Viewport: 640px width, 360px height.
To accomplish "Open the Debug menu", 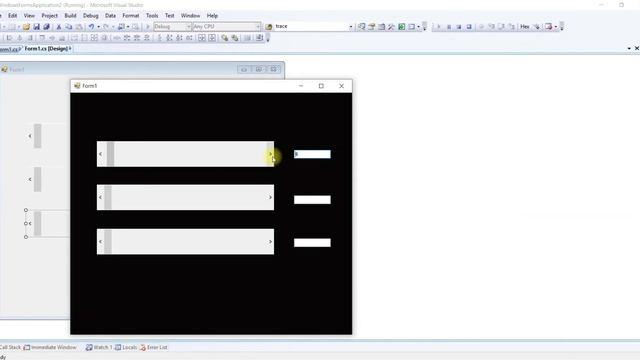I will click(x=91, y=16).
